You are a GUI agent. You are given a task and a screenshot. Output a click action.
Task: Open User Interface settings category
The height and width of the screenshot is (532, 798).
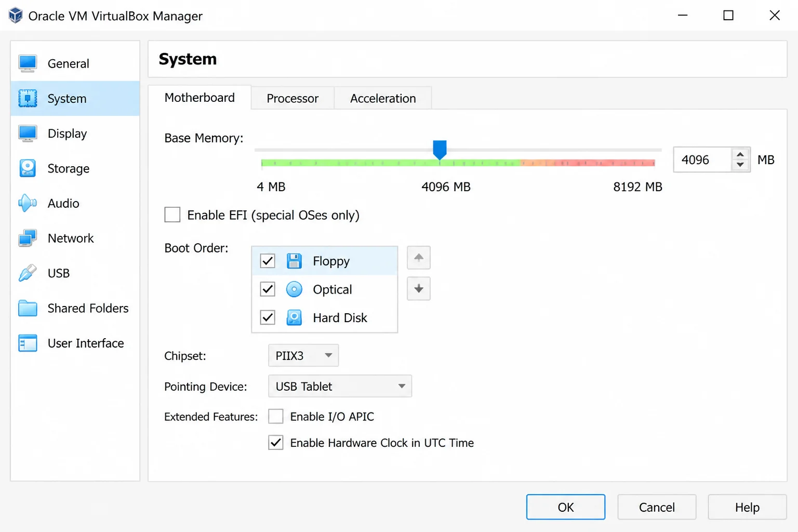[75, 343]
